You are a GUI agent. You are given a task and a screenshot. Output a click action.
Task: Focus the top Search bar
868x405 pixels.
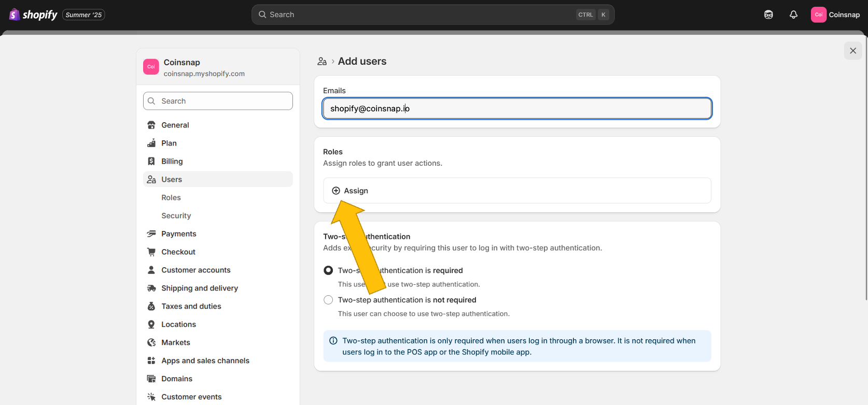point(433,15)
